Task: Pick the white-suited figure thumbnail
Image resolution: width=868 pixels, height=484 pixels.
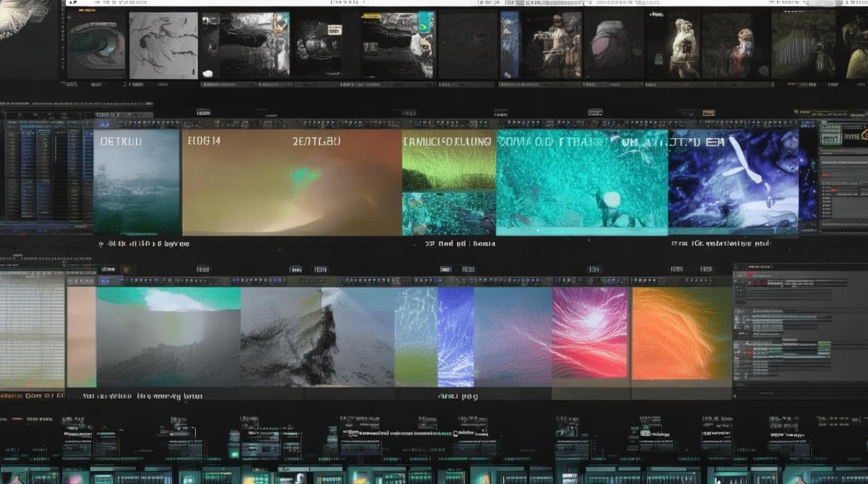Action: (685, 46)
